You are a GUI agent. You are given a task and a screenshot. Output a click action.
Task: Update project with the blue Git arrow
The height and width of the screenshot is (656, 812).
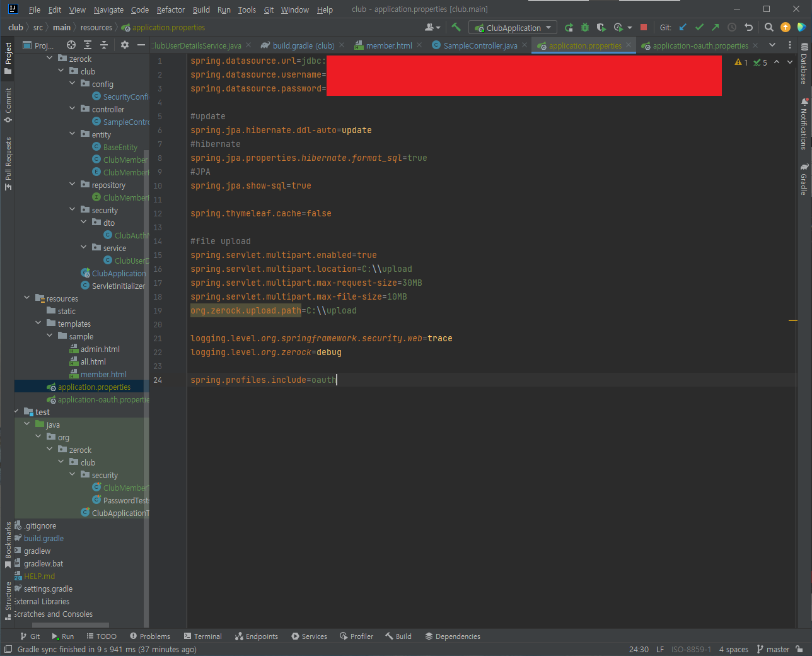[683, 27]
